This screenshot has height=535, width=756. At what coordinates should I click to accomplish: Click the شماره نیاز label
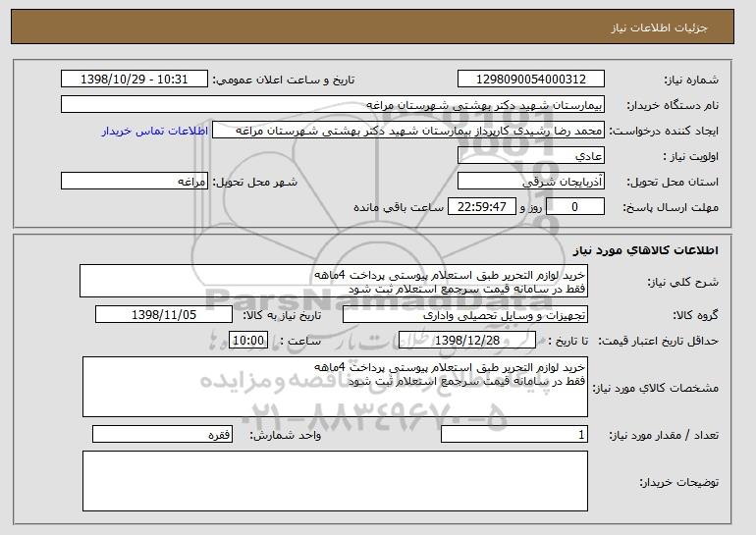(x=691, y=80)
